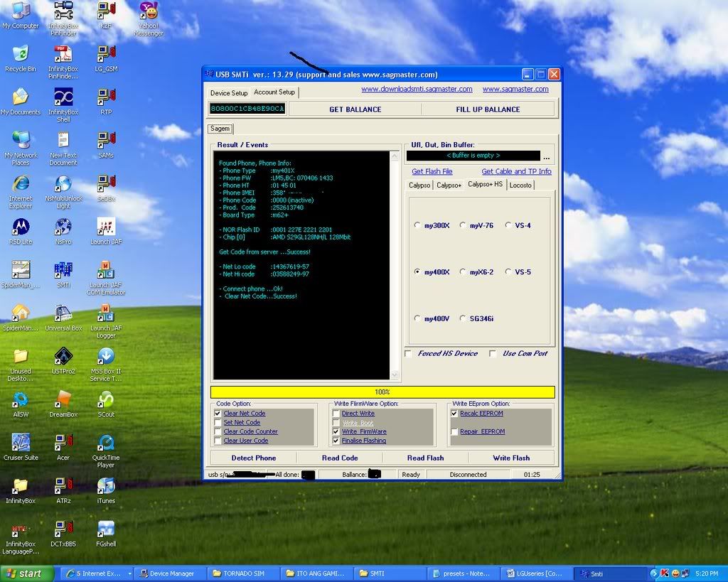This screenshot has width=728, height=582.
Task: Launch JAF desktop icon
Action: (x=106, y=231)
